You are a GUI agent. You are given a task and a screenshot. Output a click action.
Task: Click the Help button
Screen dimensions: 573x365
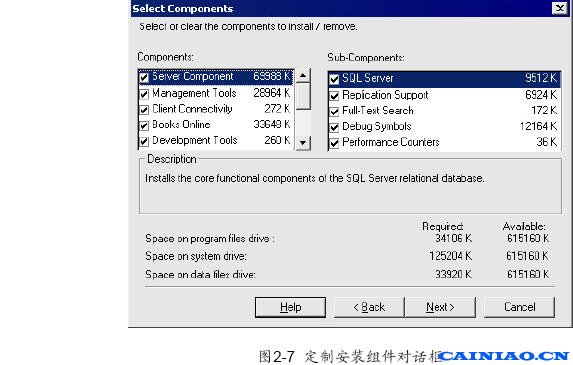(291, 307)
